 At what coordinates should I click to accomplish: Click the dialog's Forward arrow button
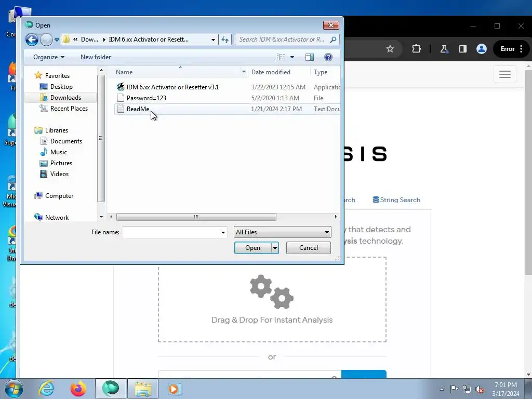coord(46,39)
